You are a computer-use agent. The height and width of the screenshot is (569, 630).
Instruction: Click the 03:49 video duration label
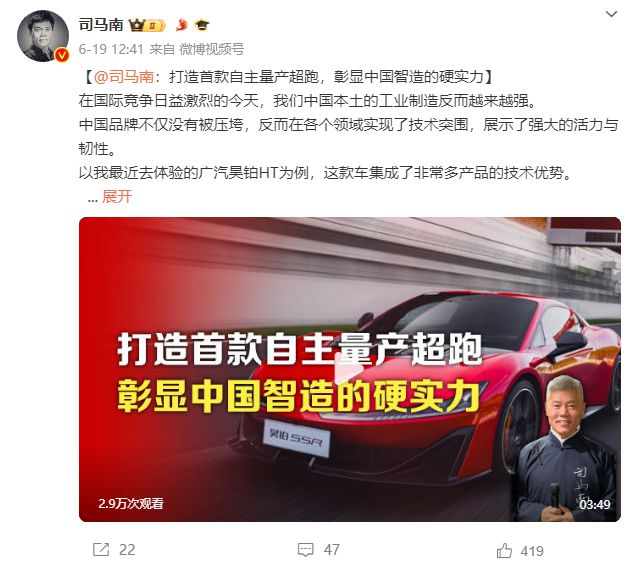tap(595, 504)
